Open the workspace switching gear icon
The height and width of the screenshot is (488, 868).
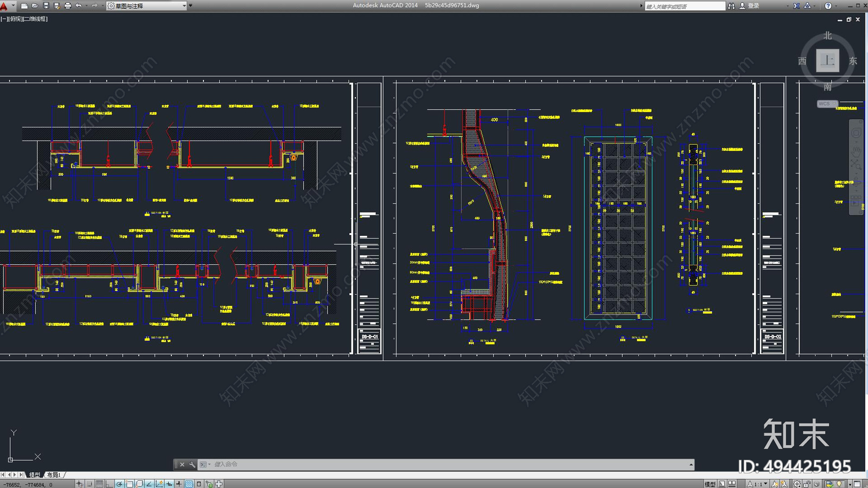pos(796,484)
